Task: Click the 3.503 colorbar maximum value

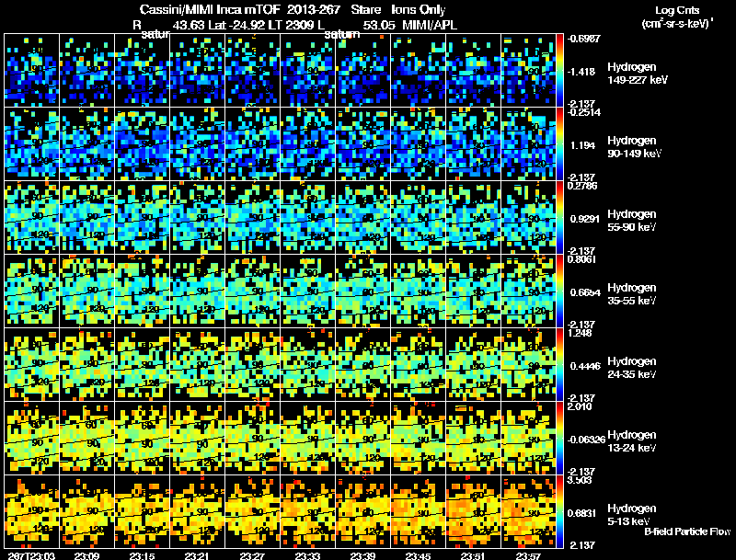Action: pyautogui.click(x=580, y=480)
